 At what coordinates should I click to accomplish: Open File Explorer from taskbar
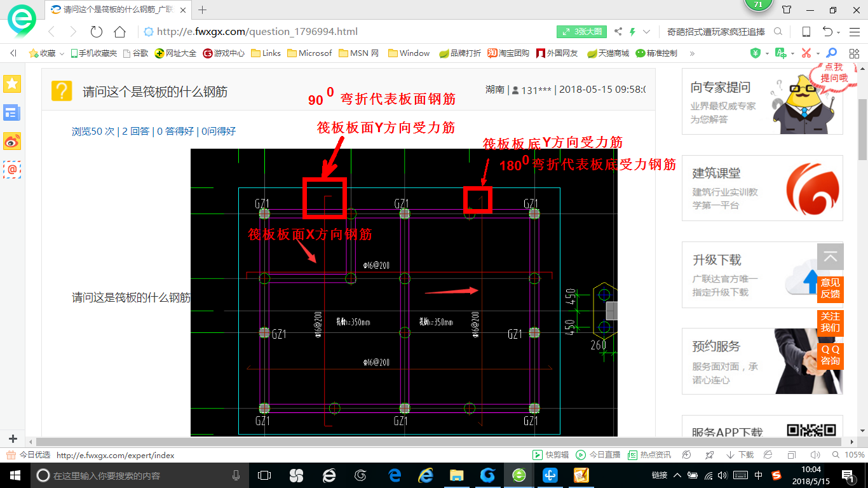[x=456, y=475]
